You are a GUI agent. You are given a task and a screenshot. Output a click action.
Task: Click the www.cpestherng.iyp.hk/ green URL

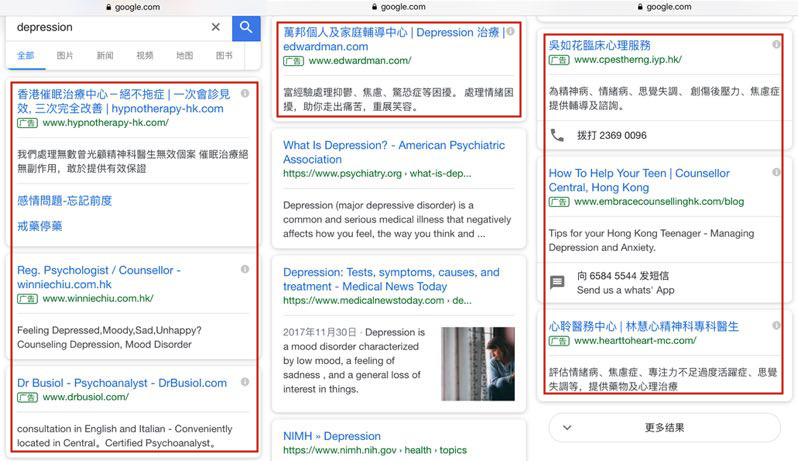(x=628, y=60)
